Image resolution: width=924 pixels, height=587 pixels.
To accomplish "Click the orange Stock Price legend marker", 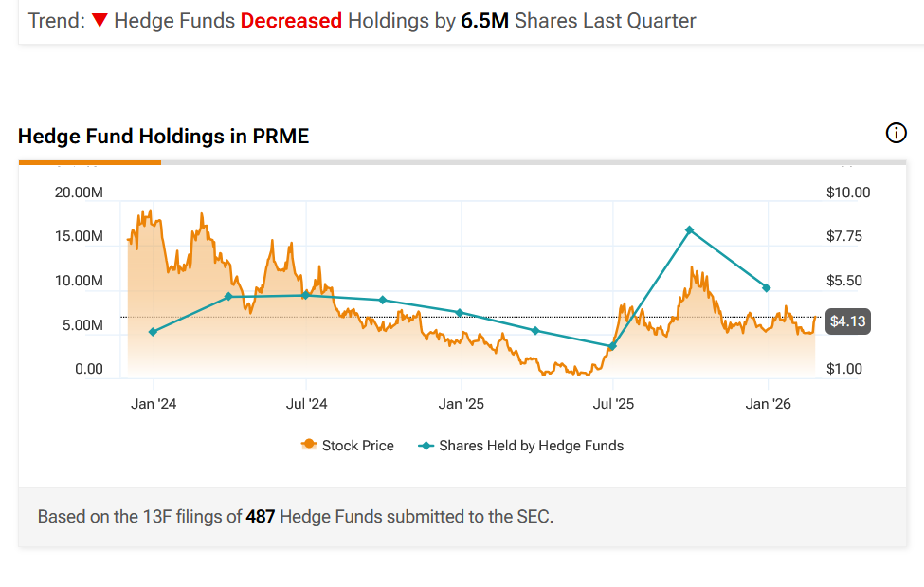I will tap(309, 446).
